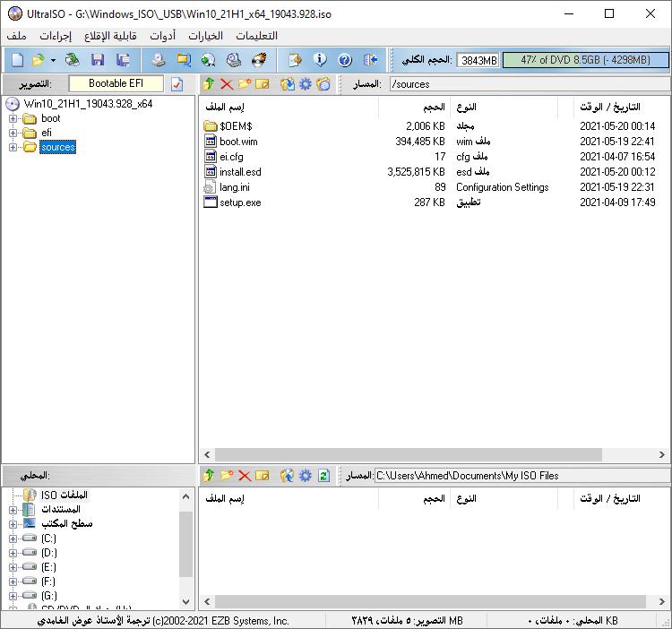The image size is (672, 629).
Task: Open help with the question mark icon
Action: 345,60
